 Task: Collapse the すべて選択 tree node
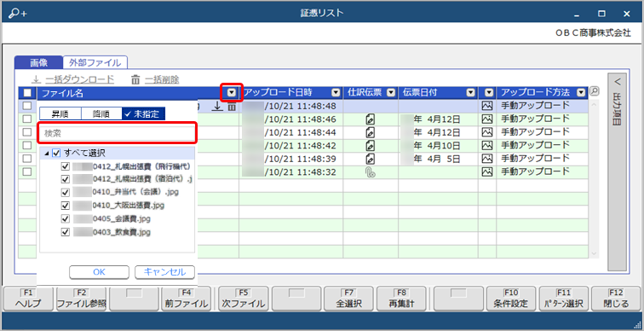coord(47,154)
